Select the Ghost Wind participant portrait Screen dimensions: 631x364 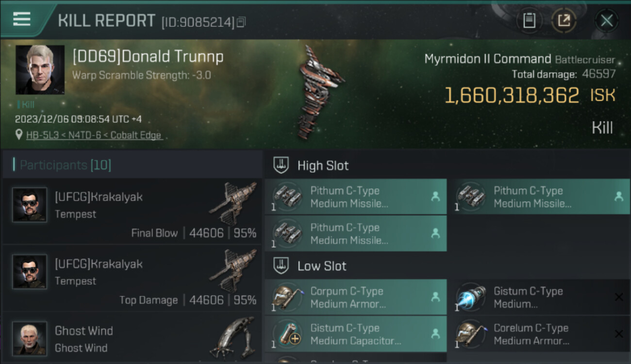pos(30,338)
